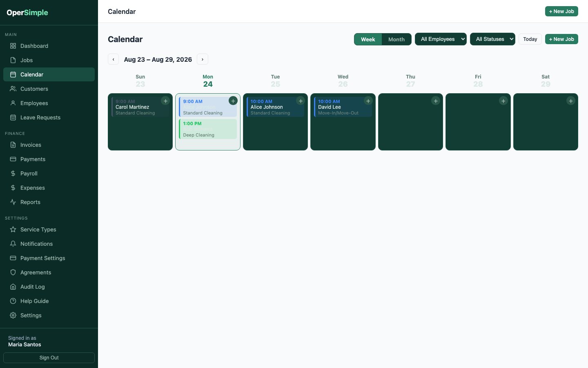Screen dimensions: 588x368
Task: Click the OperSimple logo
Action: pos(27,13)
